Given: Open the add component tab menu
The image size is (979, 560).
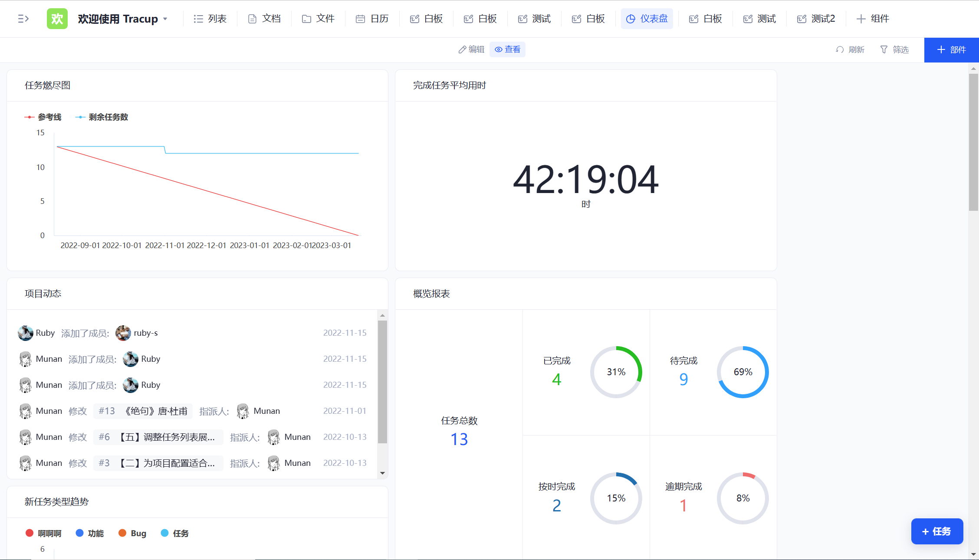Looking at the screenshot, I should [x=873, y=19].
